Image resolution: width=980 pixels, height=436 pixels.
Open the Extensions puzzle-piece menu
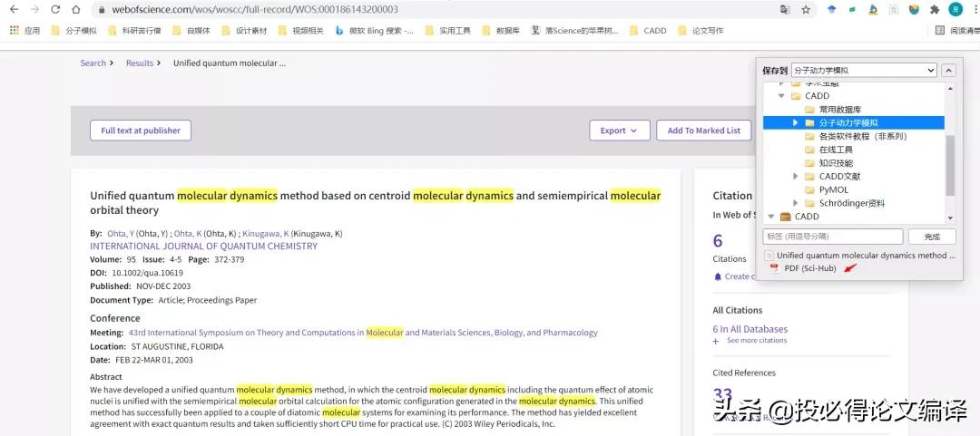coord(935,10)
